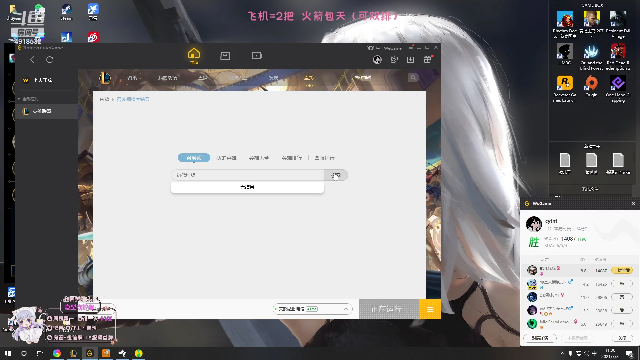
Task: Click action button on fifth player row
Action: 622,323
